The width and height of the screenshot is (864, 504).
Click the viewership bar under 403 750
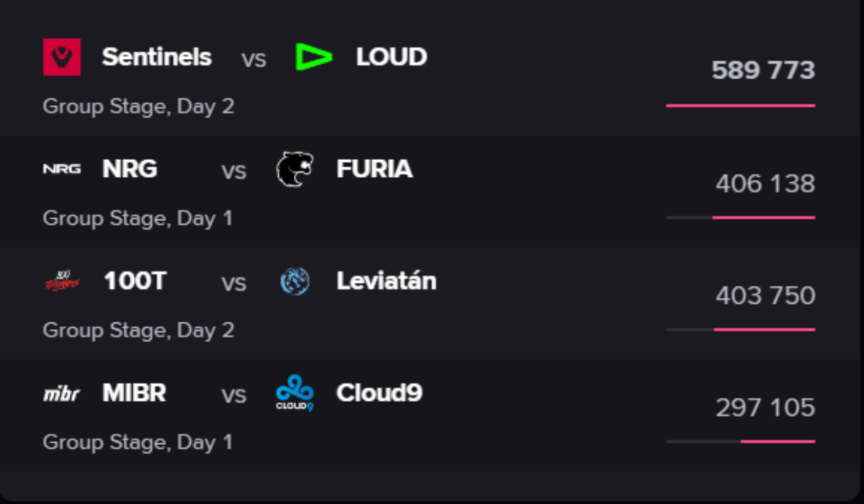[x=740, y=329]
